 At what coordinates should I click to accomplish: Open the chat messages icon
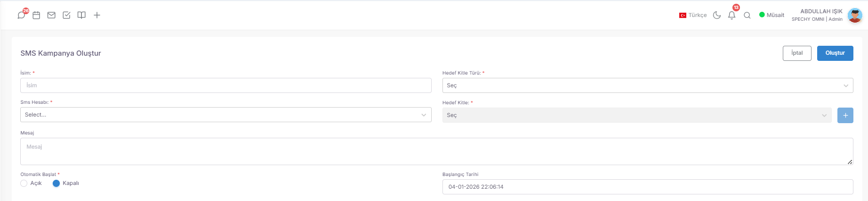(21, 15)
